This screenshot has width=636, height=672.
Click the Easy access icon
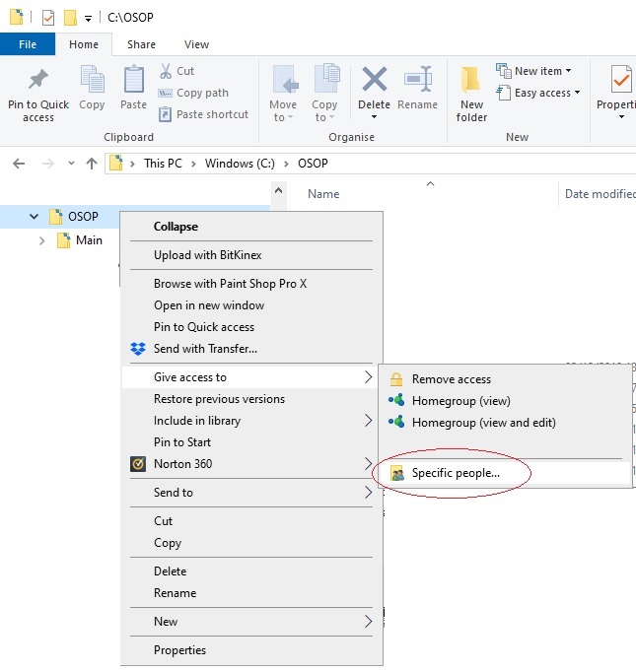504,93
